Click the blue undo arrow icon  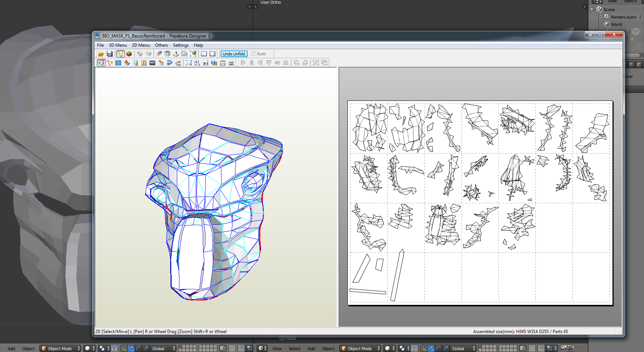[169, 63]
